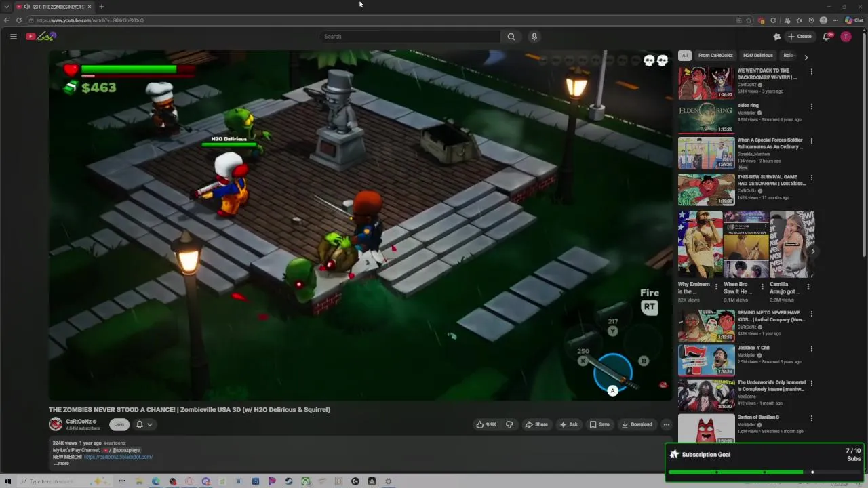The height and width of the screenshot is (488, 868).
Task: Expand description with ...more
Action: click(62, 464)
